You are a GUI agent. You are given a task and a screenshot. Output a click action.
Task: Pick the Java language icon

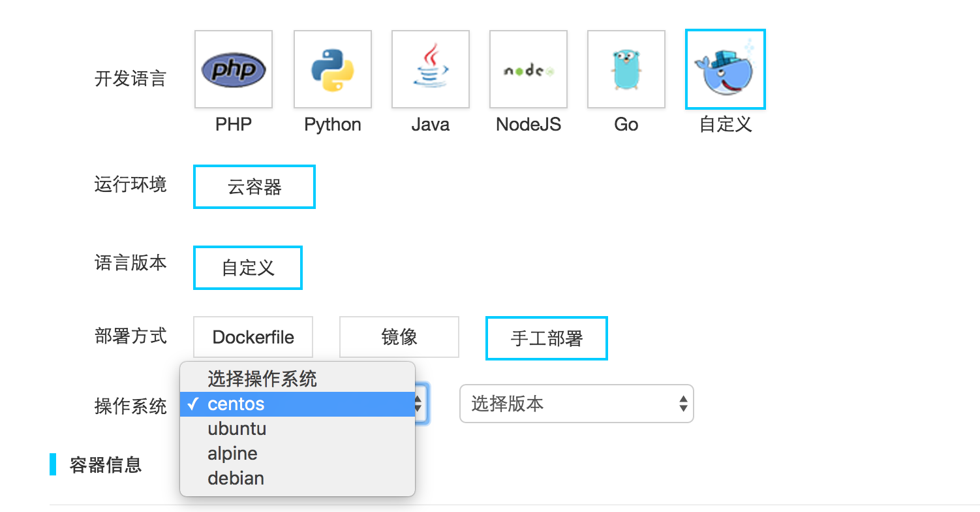431,69
